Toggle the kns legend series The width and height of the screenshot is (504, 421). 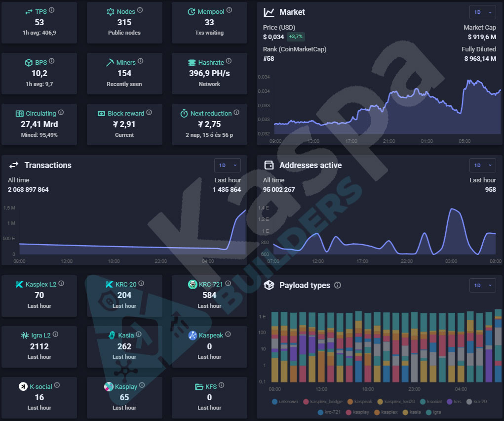pos(454,401)
